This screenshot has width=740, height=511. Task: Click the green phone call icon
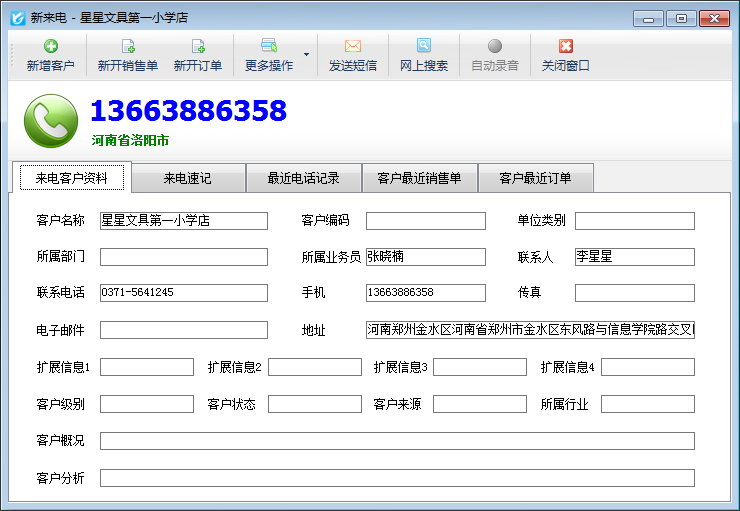click(x=50, y=121)
